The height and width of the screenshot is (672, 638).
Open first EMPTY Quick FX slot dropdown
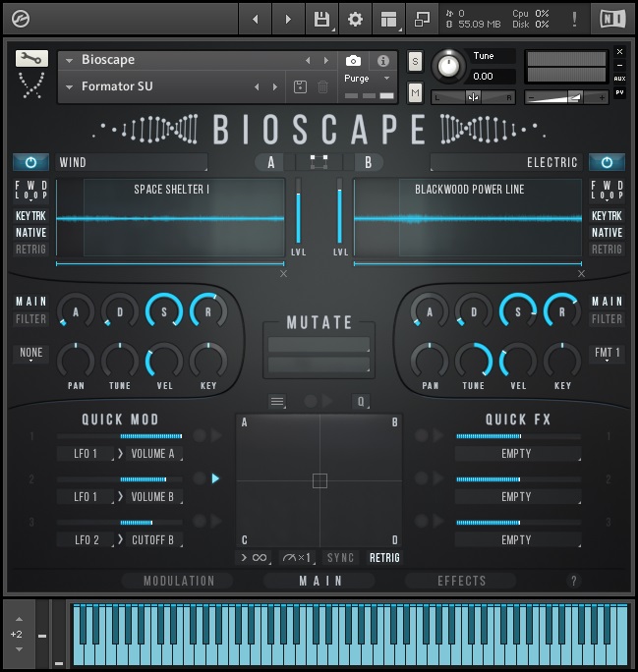click(518, 454)
